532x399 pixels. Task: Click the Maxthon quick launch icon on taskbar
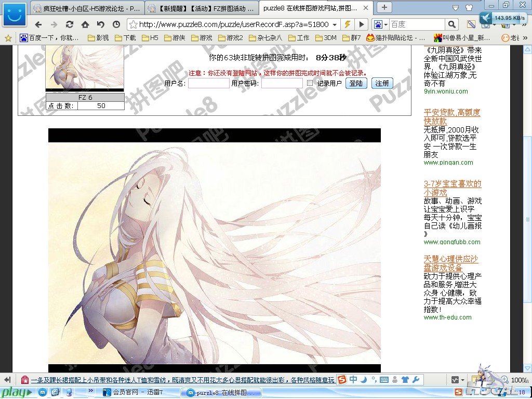43,393
